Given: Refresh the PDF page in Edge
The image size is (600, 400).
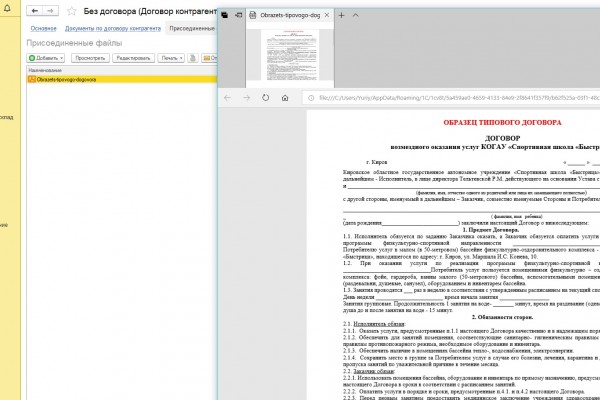Looking at the screenshot, I should coord(266,98).
